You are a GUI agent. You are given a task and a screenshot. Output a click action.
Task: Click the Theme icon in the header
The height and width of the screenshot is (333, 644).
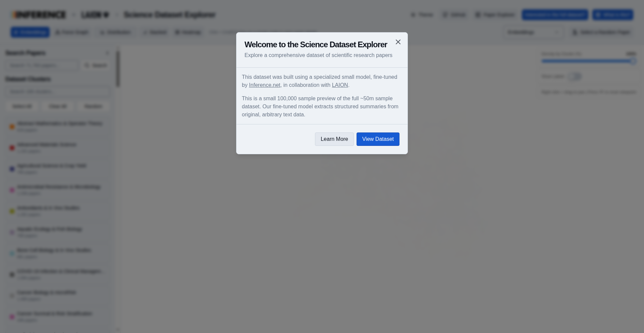tap(413, 15)
